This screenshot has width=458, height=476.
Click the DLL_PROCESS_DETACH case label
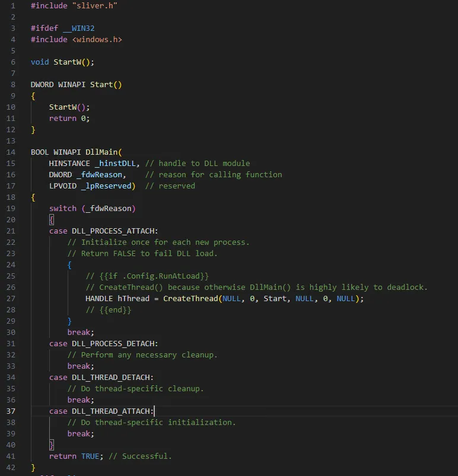click(x=113, y=344)
